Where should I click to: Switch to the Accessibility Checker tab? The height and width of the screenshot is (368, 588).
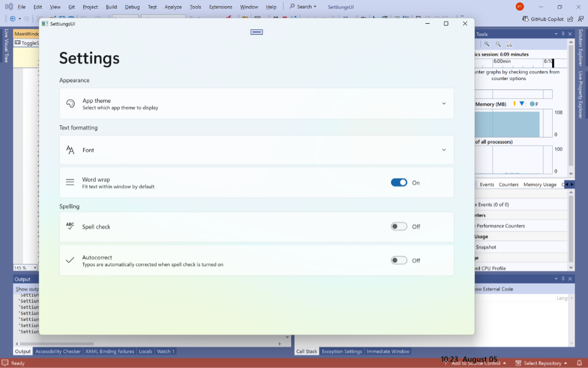point(58,351)
